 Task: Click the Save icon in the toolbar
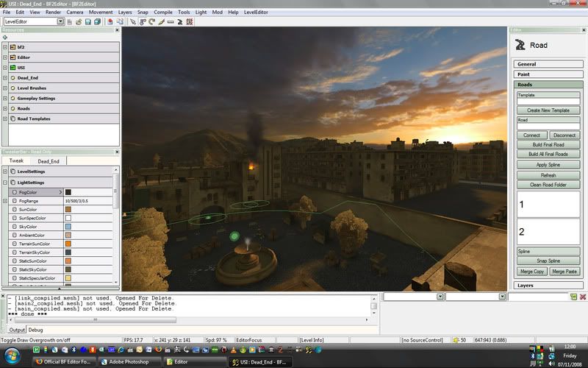pyautogui.click(x=88, y=22)
